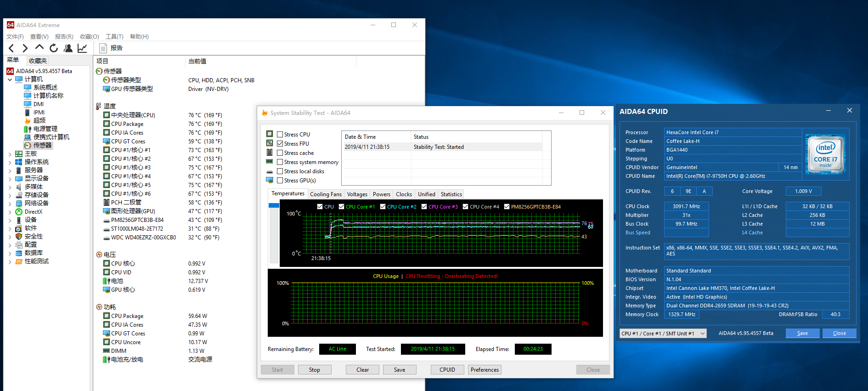Expand the 软件 tree node
This screenshot has width=868, height=391.
10,228
